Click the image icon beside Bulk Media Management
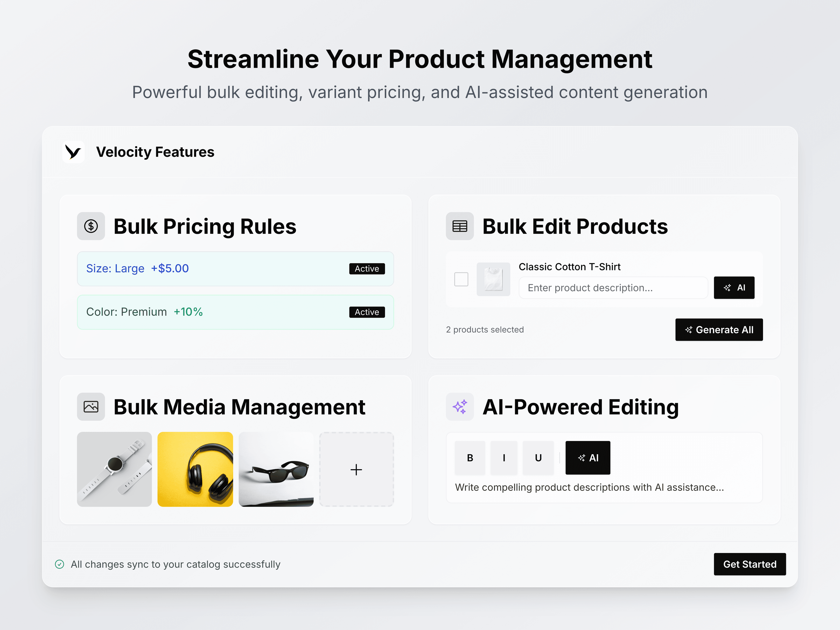The height and width of the screenshot is (630, 840). [x=91, y=406]
